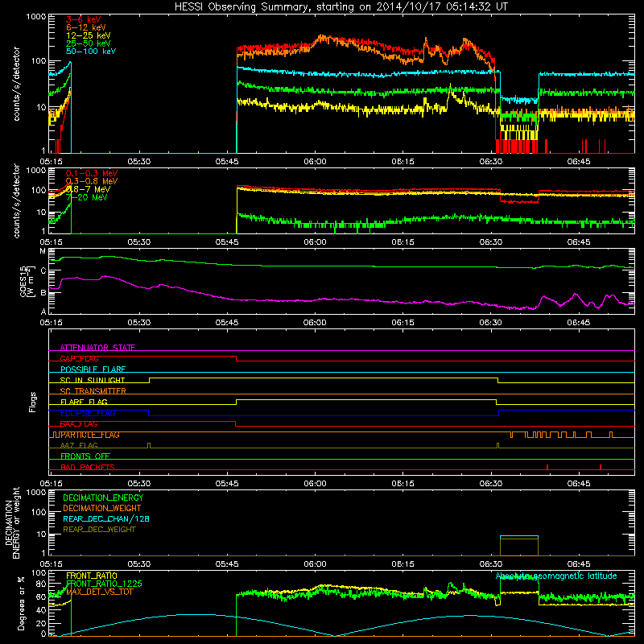Image resolution: width=644 pixels, height=644 pixels.
Task: Select the POSSIBLE_FLARE flag label
Action: [93, 369]
